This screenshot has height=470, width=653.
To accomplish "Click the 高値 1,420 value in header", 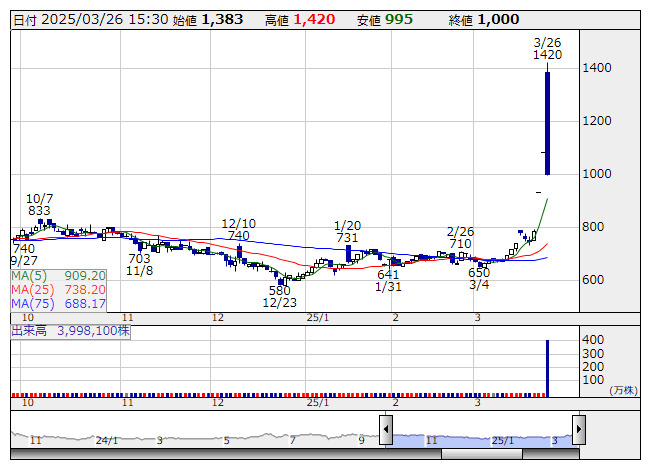I will 300,20.
